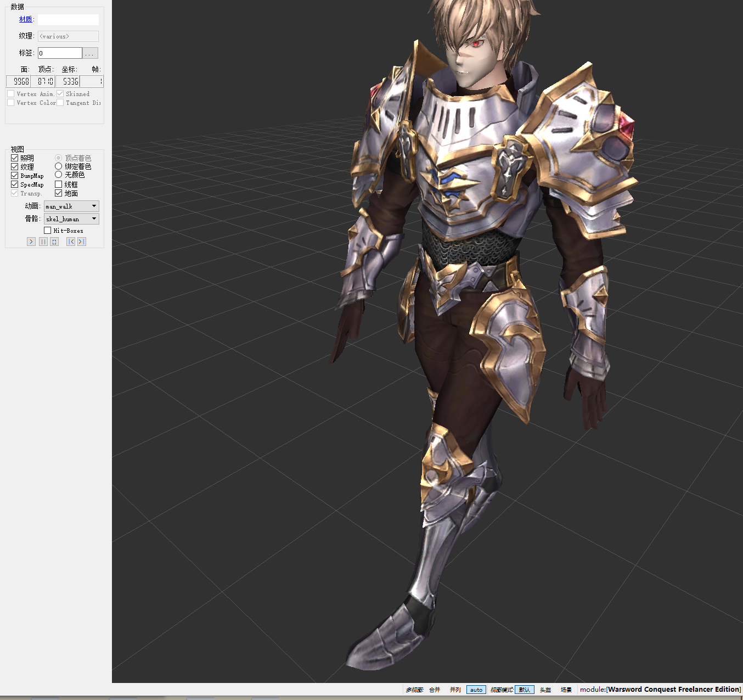Enable the Hit-Boxes checkbox
The image size is (743, 700).
(x=48, y=231)
